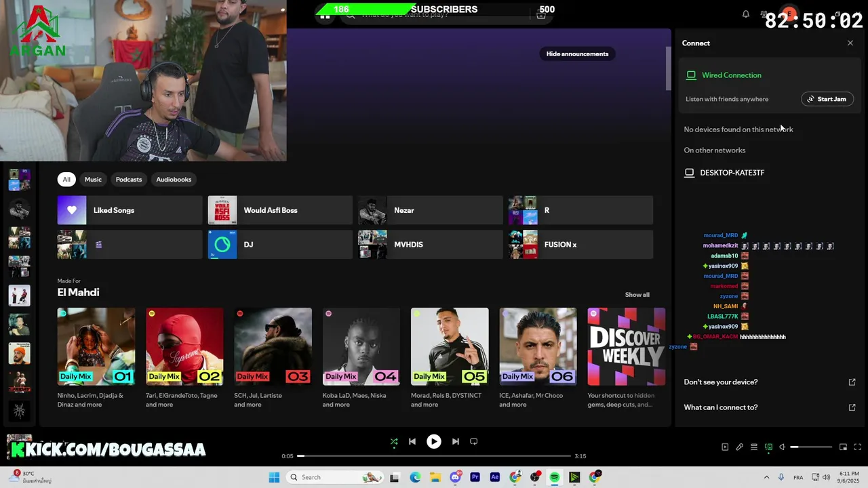Open Discord from the taskbar
Image resolution: width=868 pixels, height=488 pixels.
[x=455, y=477]
